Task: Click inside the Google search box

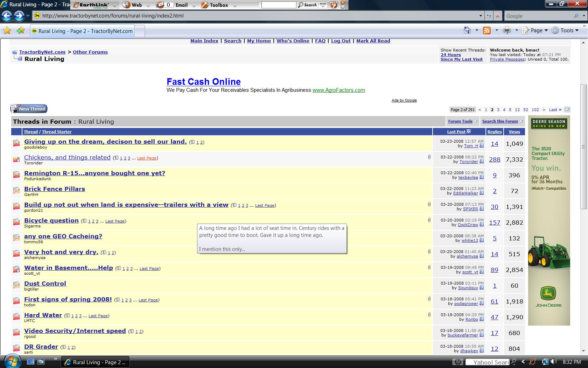Action: (x=537, y=16)
